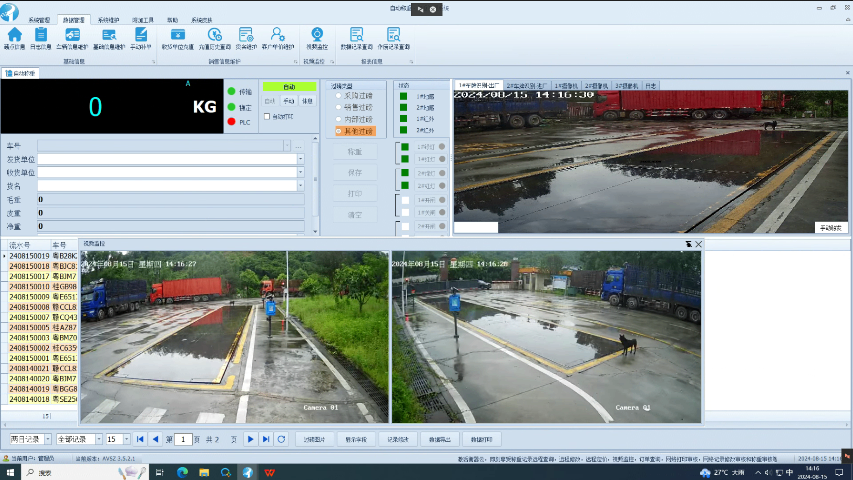This screenshot has width=853, height=480.
Task: Go to the last page of records
Action: [265, 439]
